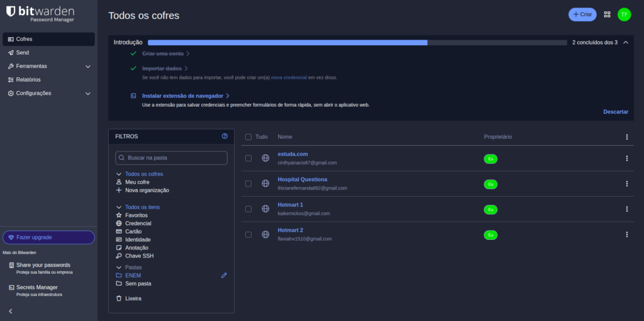Image resolution: width=644 pixels, height=321 pixels.
Task: Open options menu for estuda.com row
Action: click(627, 158)
